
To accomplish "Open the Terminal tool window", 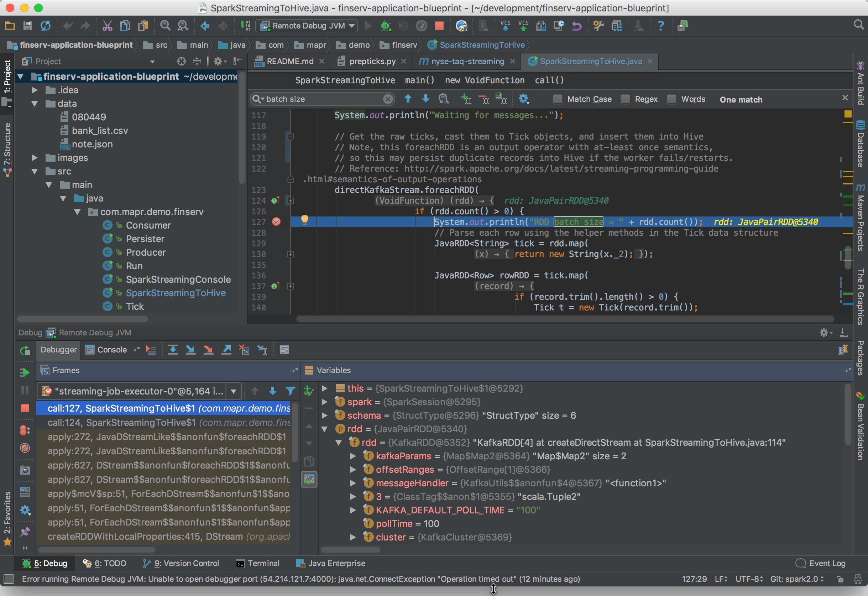I will tap(258, 563).
